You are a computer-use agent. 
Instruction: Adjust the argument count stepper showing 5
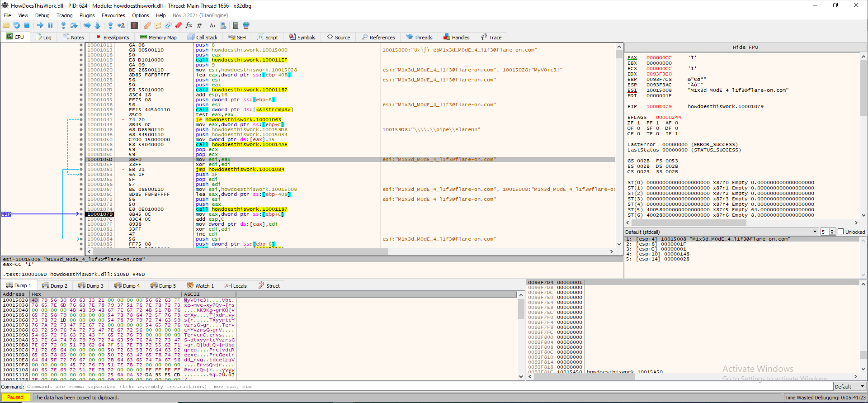coord(828,232)
